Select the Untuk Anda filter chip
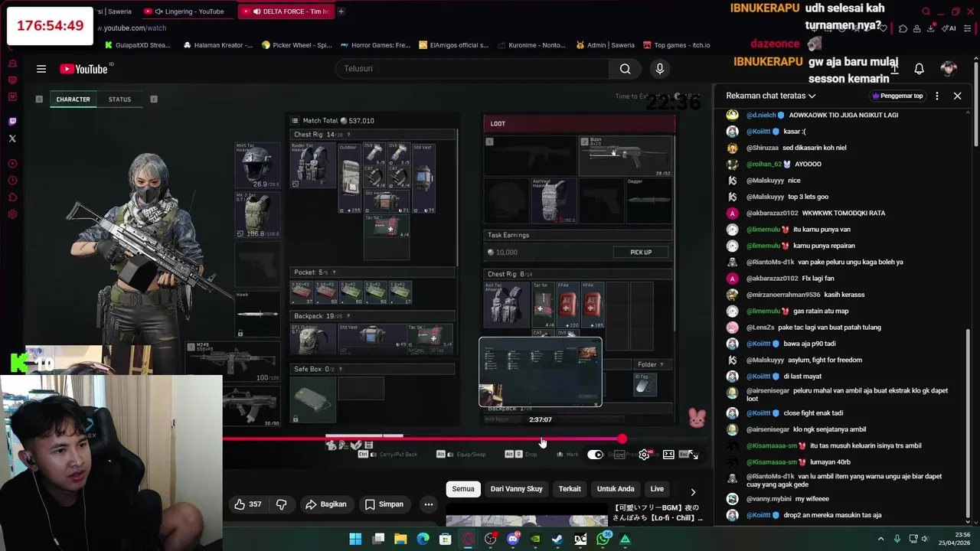The height and width of the screenshot is (551, 980). (616, 489)
